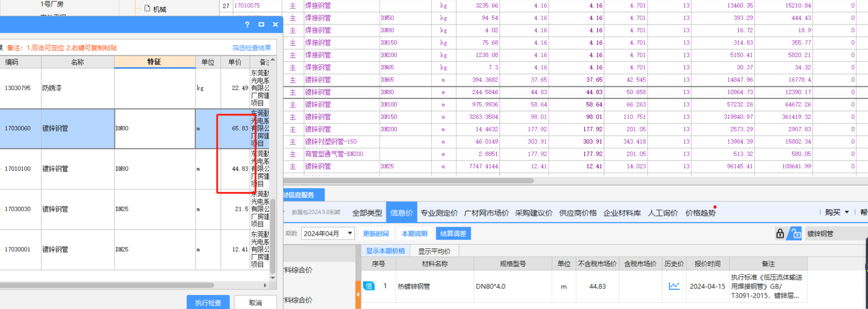Close the check results dialog
The image size is (868, 309).
(x=275, y=24)
